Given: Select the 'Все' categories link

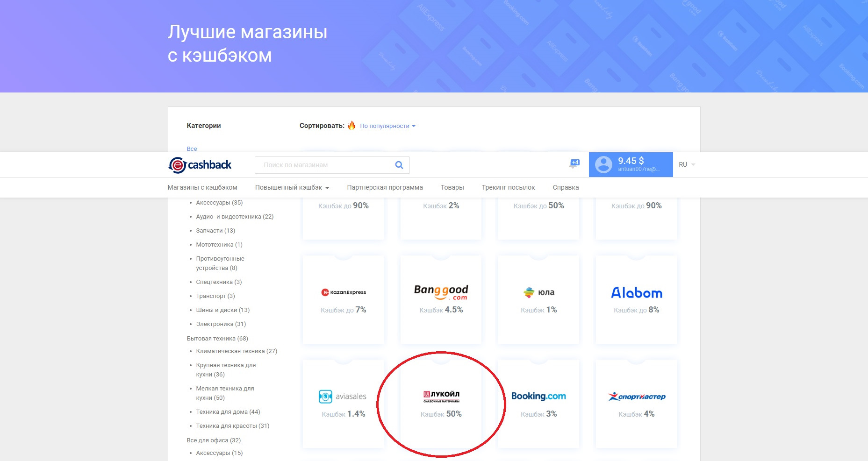Looking at the screenshot, I should (x=192, y=149).
